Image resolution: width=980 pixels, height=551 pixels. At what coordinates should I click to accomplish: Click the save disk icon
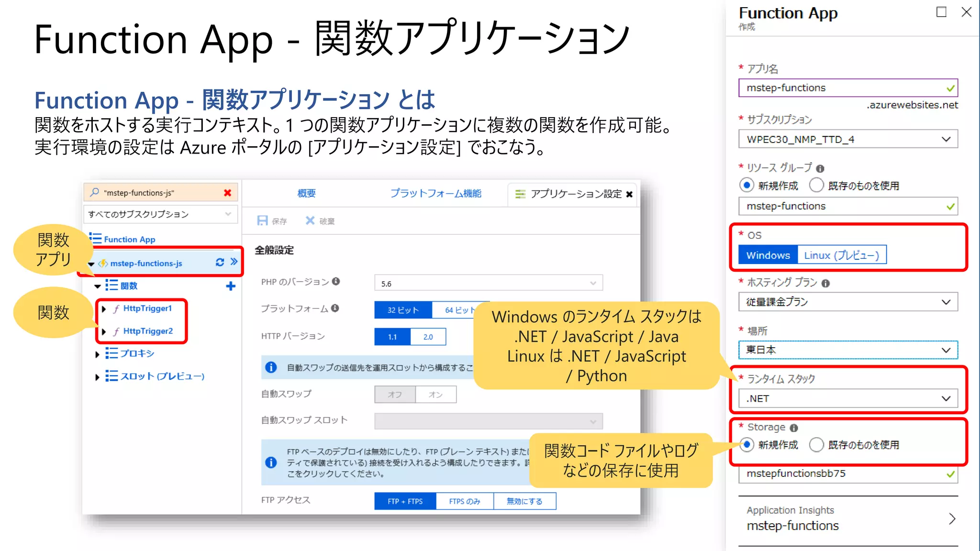[x=262, y=220]
